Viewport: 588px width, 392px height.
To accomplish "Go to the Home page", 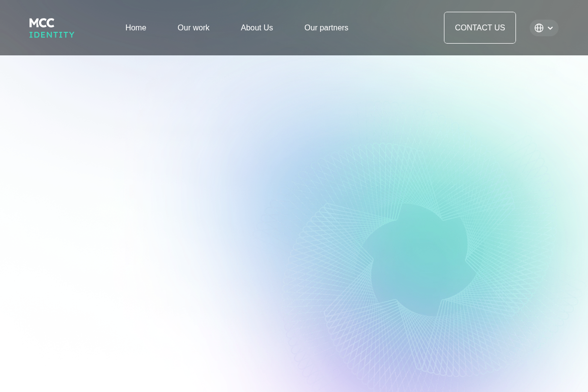I will click(x=136, y=28).
